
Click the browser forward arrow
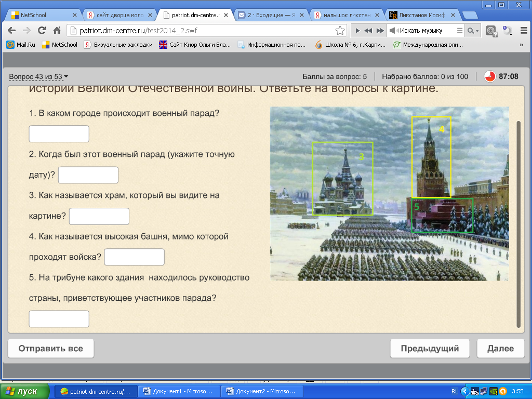click(26, 31)
